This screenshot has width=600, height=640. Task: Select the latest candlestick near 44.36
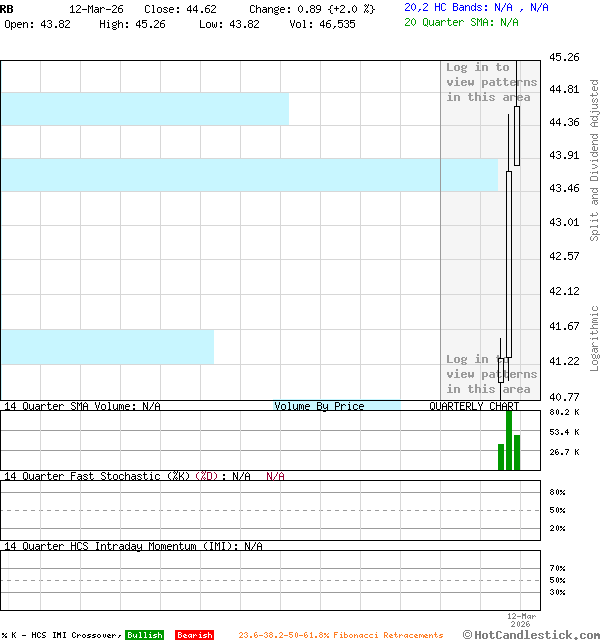517,135
